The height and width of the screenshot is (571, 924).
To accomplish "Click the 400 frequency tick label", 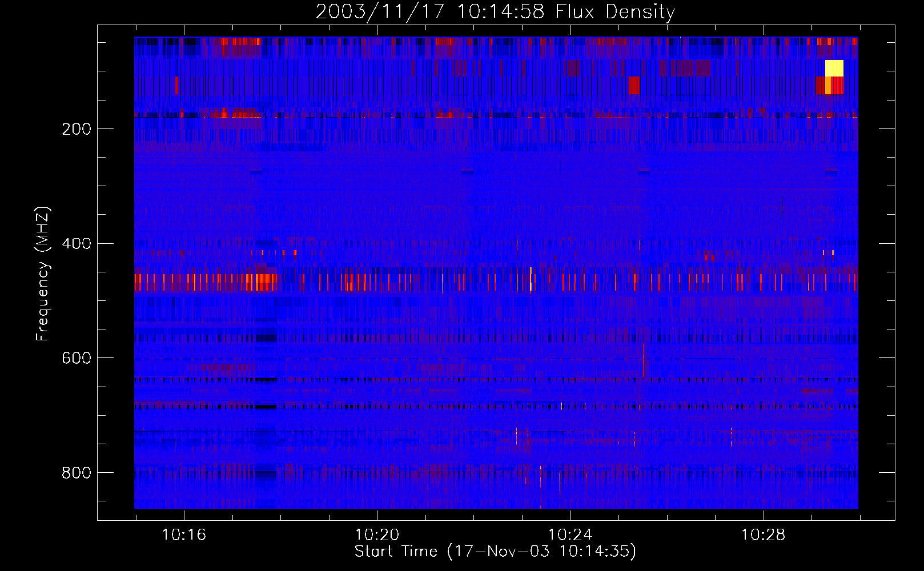I will click(x=76, y=244).
